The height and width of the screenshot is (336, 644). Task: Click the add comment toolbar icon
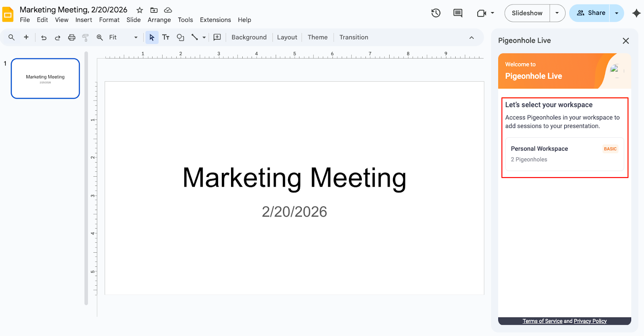[217, 37]
